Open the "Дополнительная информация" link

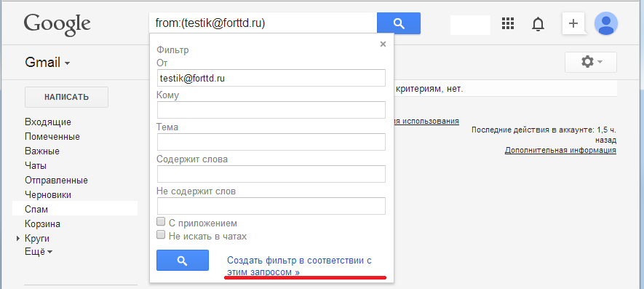(x=560, y=150)
